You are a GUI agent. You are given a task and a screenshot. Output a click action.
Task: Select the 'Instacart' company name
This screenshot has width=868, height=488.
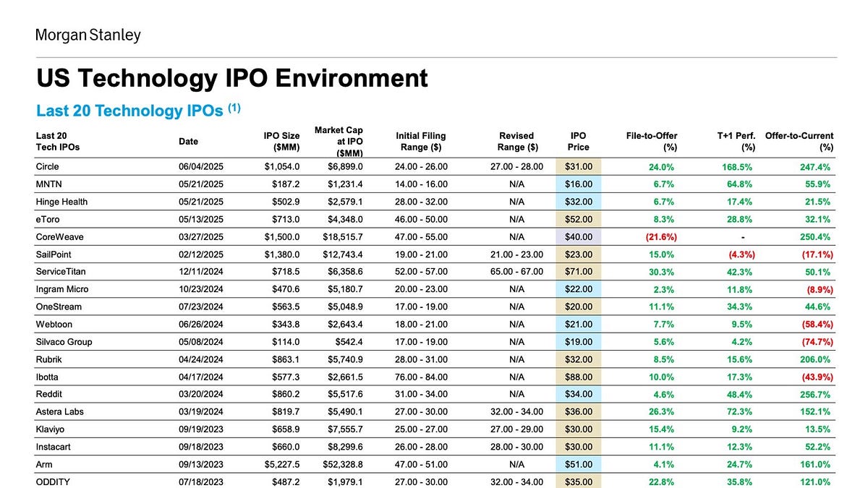pyautogui.click(x=54, y=446)
